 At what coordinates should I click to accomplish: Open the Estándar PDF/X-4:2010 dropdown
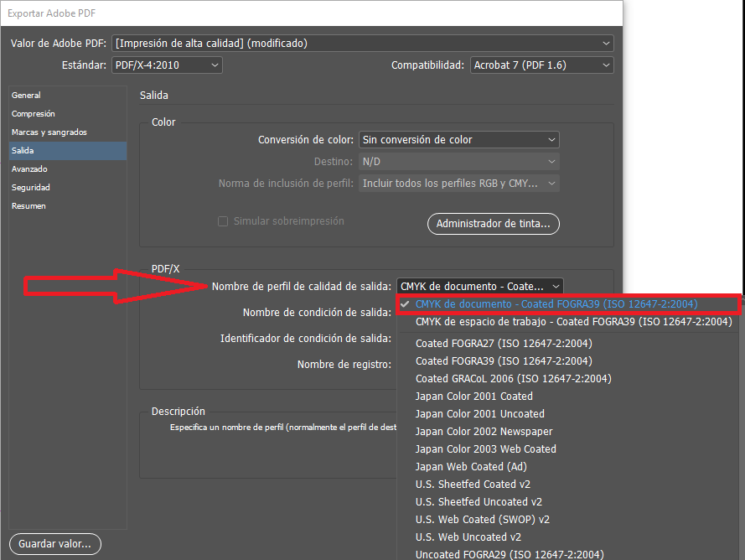coord(167,65)
